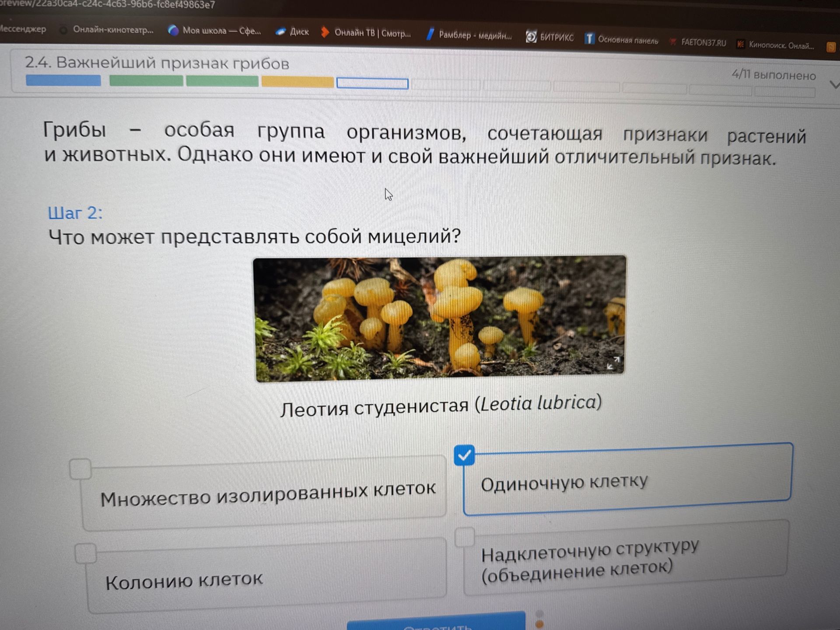Expand the task list chevron near 4/11 выполнено
This screenshot has height=630, width=840.
[x=834, y=84]
